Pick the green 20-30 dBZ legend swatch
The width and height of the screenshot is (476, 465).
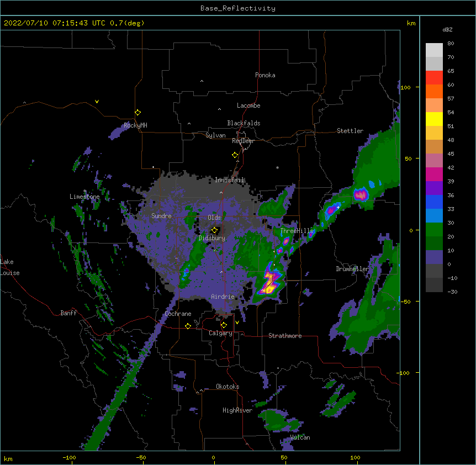point(434,230)
